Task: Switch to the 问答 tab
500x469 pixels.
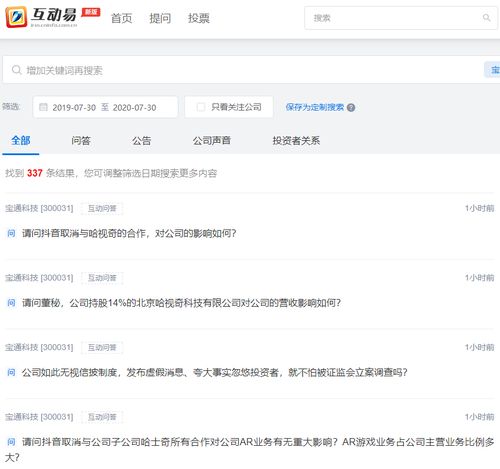Action: (x=81, y=141)
